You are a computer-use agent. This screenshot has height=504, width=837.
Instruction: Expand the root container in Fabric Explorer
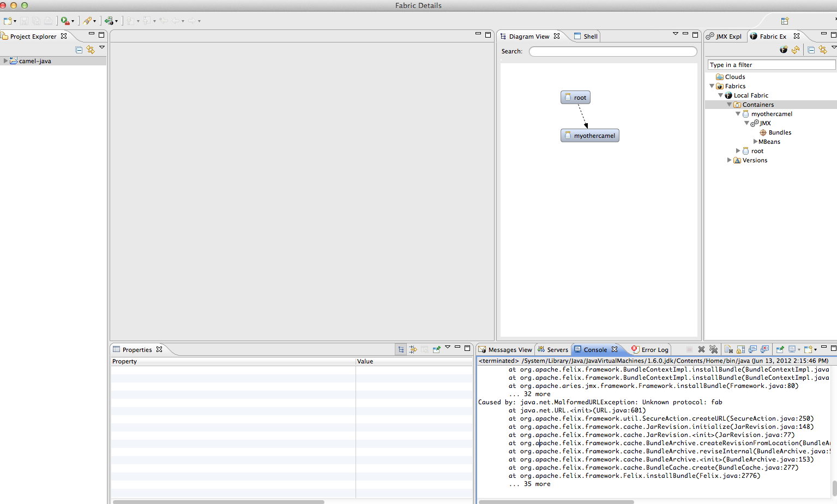pos(738,151)
